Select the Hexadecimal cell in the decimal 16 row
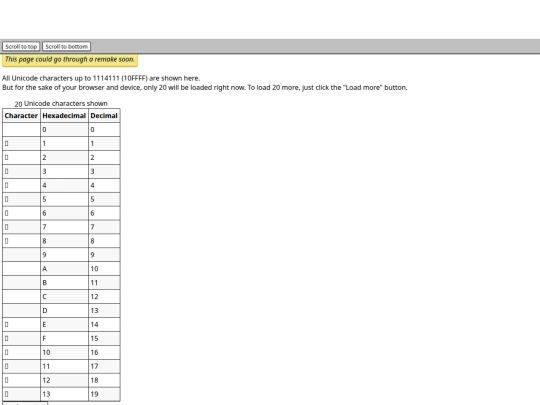This screenshot has width=540, height=405. [64, 352]
